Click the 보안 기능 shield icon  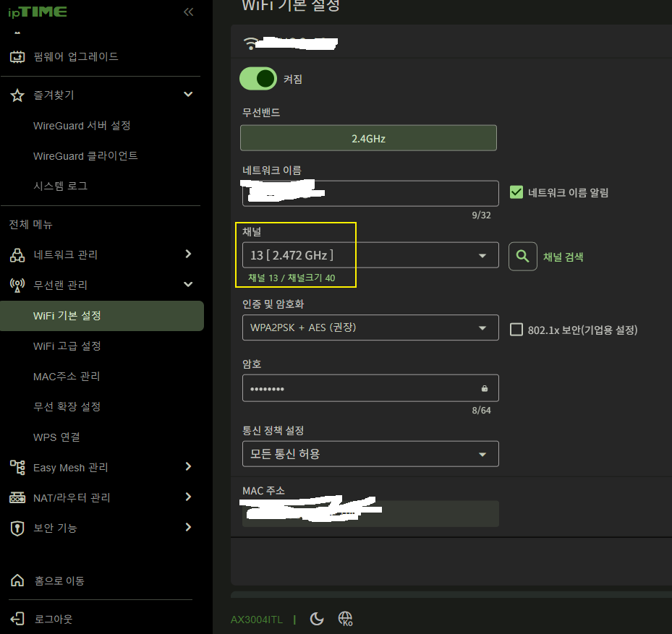click(x=17, y=528)
